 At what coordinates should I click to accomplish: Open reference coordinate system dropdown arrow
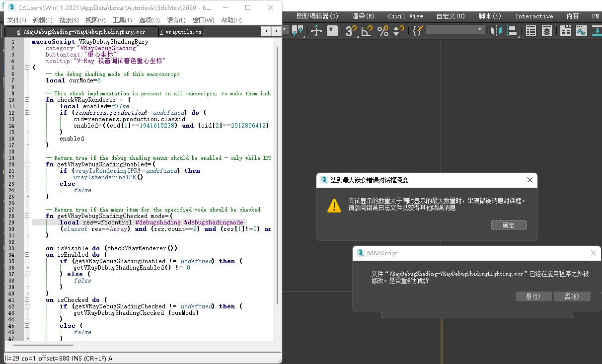285,30
